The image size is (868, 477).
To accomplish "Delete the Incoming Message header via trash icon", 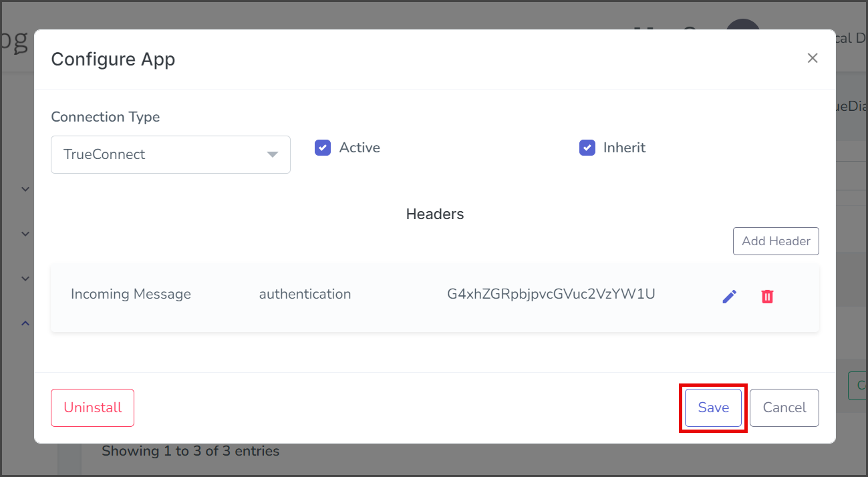I will point(767,296).
